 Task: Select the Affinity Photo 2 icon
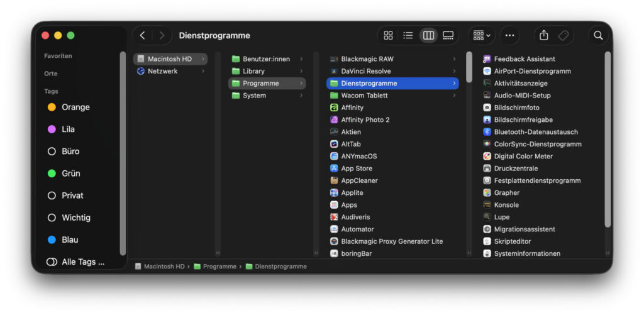pos(334,120)
